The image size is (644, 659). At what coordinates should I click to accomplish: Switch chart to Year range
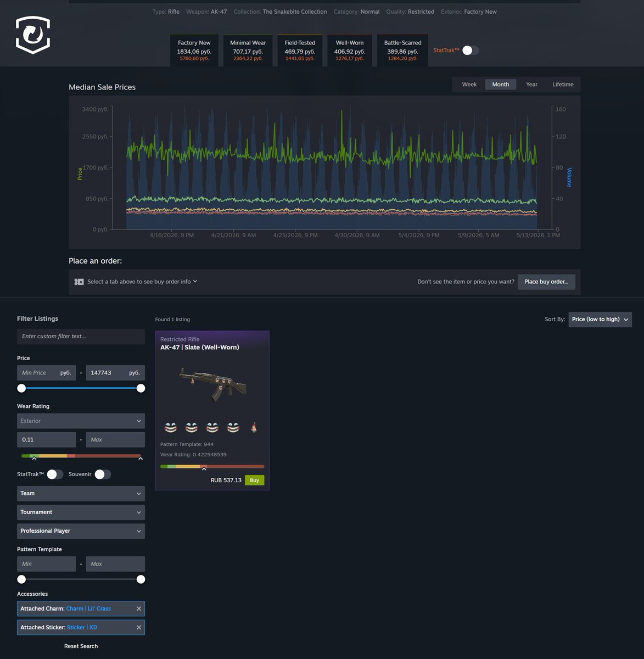pos(531,85)
